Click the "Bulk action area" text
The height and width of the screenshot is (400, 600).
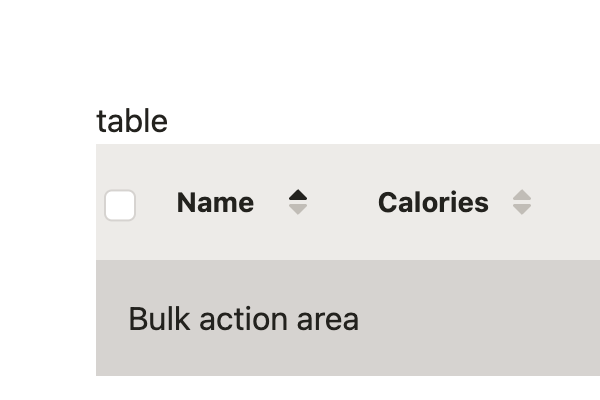[243, 319]
